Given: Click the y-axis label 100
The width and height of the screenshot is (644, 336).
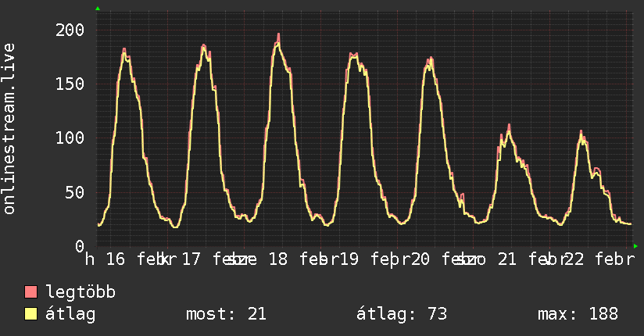Looking at the screenshot, I should click(x=70, y=138).
